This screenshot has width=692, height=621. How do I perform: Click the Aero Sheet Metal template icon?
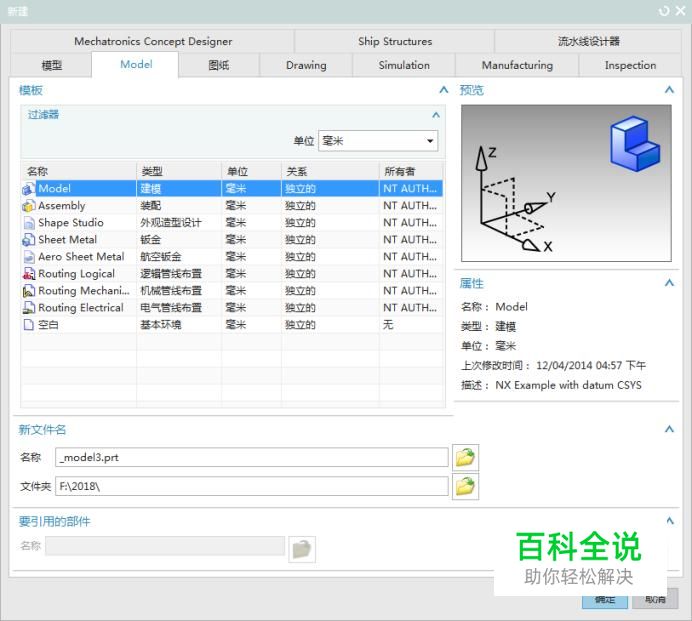point(28,257)
